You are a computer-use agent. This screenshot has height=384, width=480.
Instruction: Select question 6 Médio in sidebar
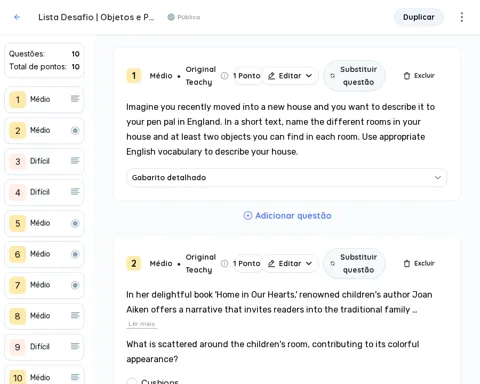point(44,254)
